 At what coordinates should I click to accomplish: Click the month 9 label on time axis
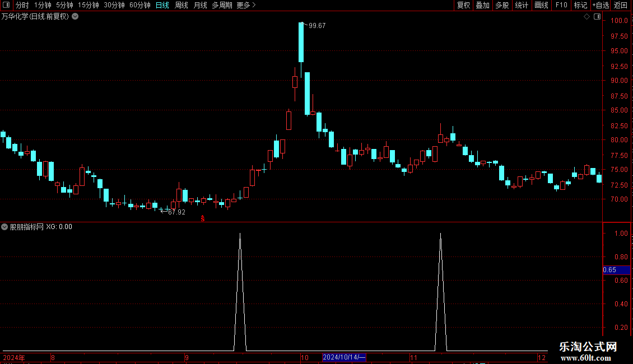pyautogui.click(x=187, y=357)
